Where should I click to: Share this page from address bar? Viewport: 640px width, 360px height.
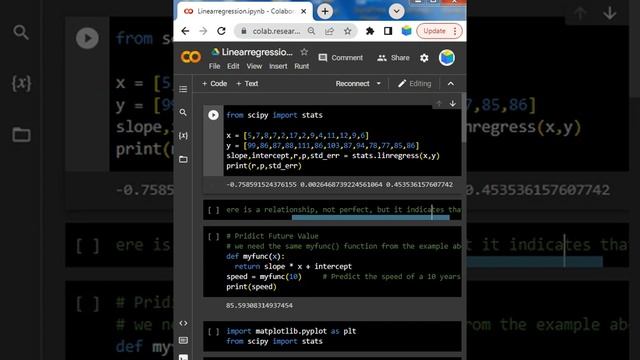click(x=329, y=31)
